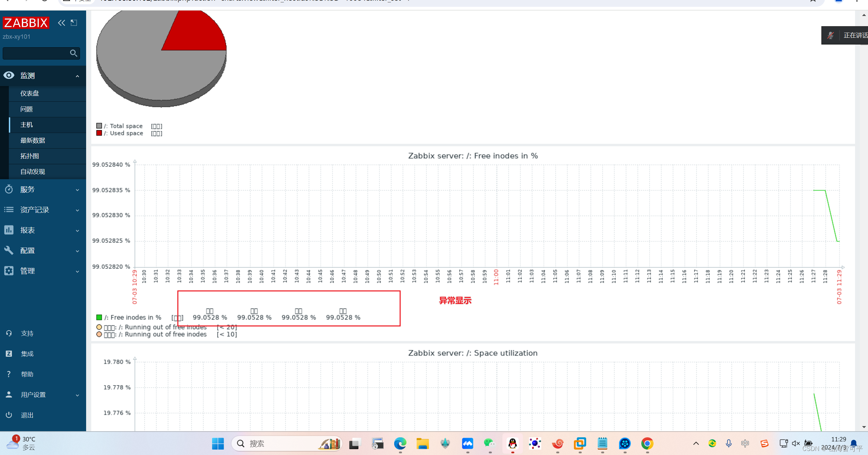Click 退出 to sign out
Image resolution: width=868 pixels, height=455 pixels.
(x=27, y=415)
